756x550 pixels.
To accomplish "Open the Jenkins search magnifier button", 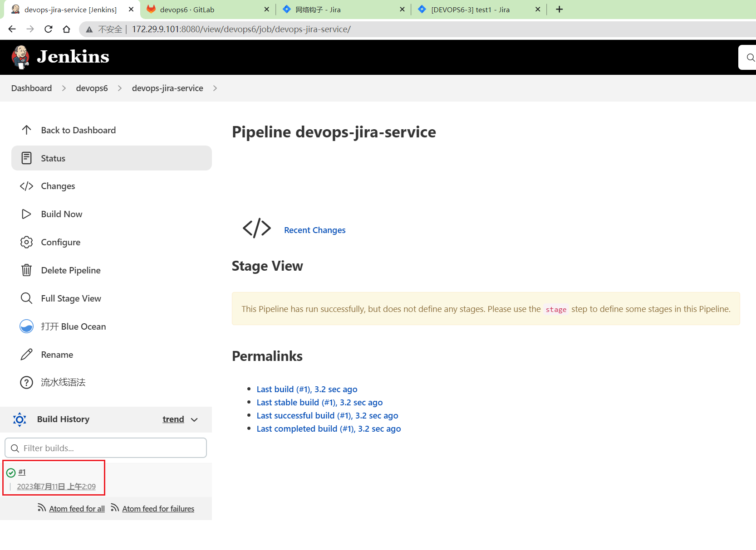I will coord(750,58).
